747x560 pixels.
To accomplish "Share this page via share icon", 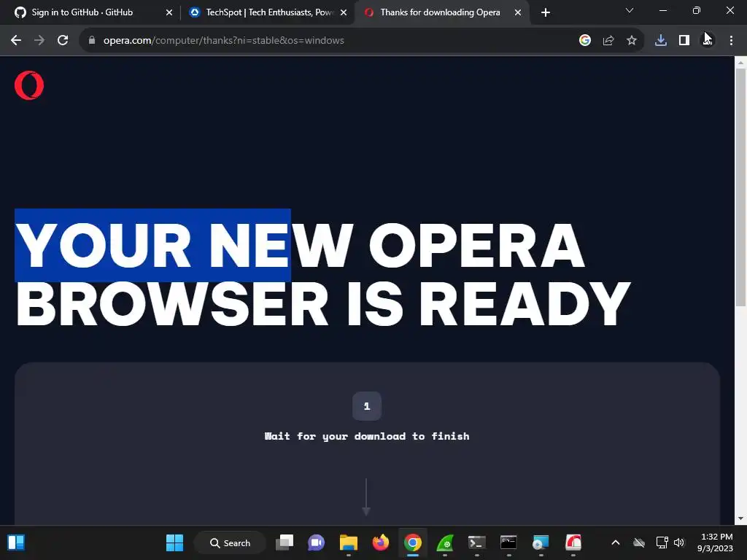I will coord(608,41).
